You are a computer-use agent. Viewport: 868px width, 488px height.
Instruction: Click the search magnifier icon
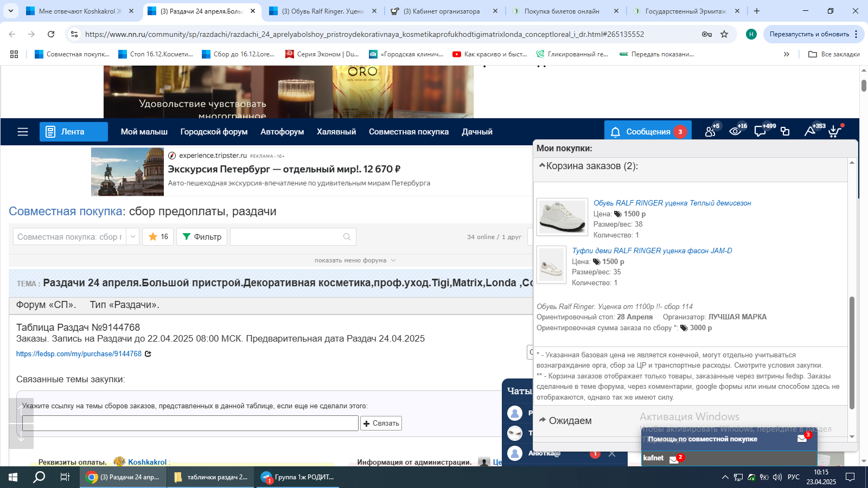click(x=347, y=236)
